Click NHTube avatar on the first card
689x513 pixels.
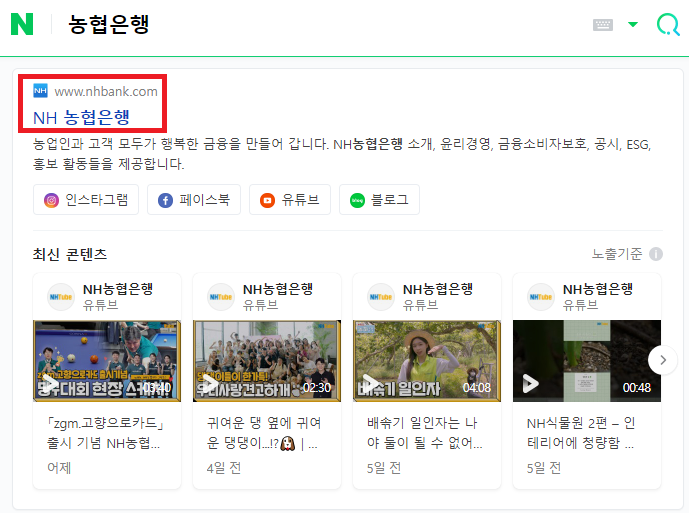tap(61, 297)
